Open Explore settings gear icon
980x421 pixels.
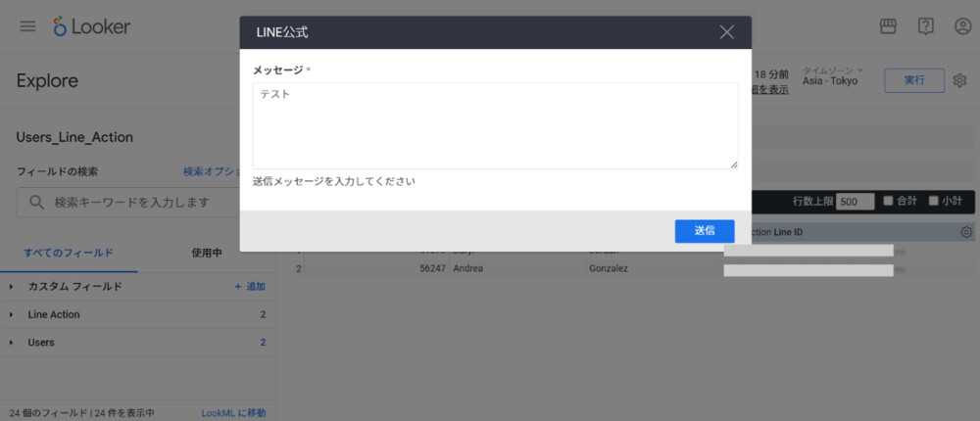click(960, 80)
